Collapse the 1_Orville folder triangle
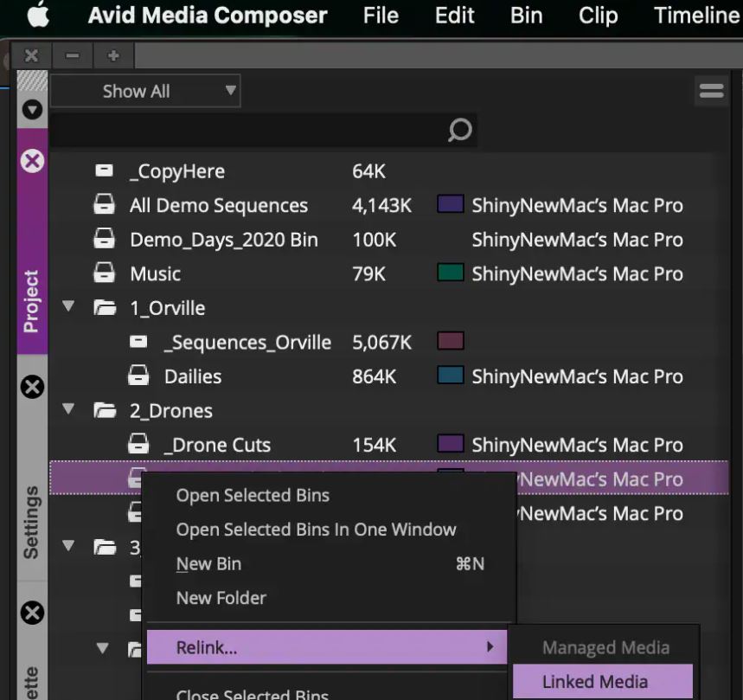Screen dimensions: 743x700 [68, 305]
